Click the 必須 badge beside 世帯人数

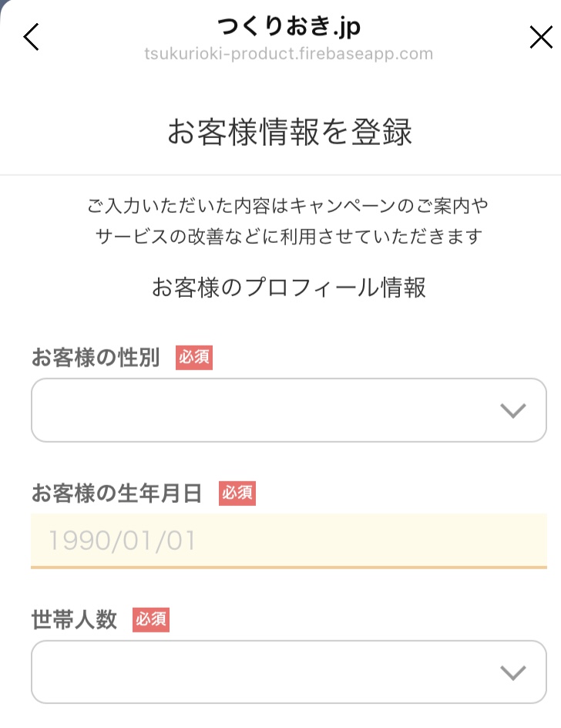(x=151, y=620)
